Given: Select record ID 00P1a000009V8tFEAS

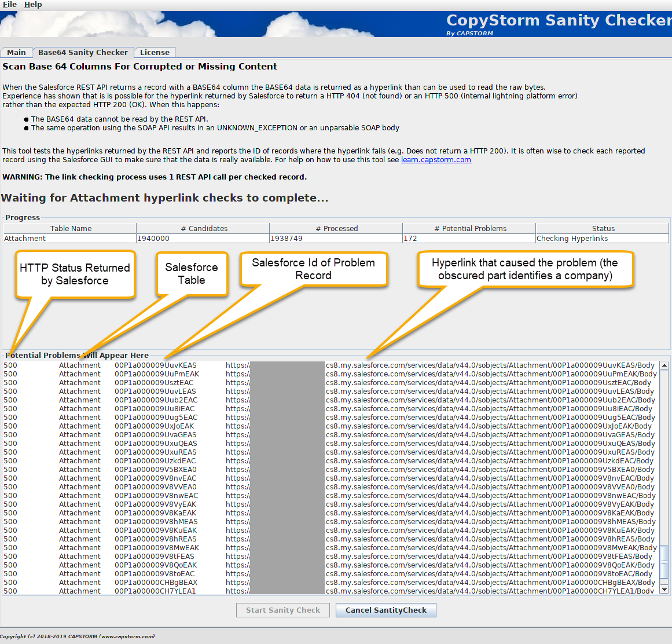Looking at the screenshot, I should pyautogui.click(x=155, y=556).
